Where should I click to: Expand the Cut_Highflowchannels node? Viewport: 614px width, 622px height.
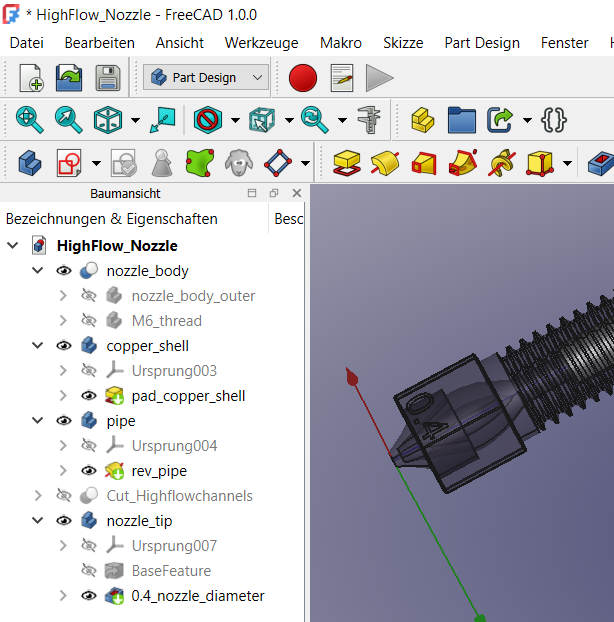tap(38, 496)
